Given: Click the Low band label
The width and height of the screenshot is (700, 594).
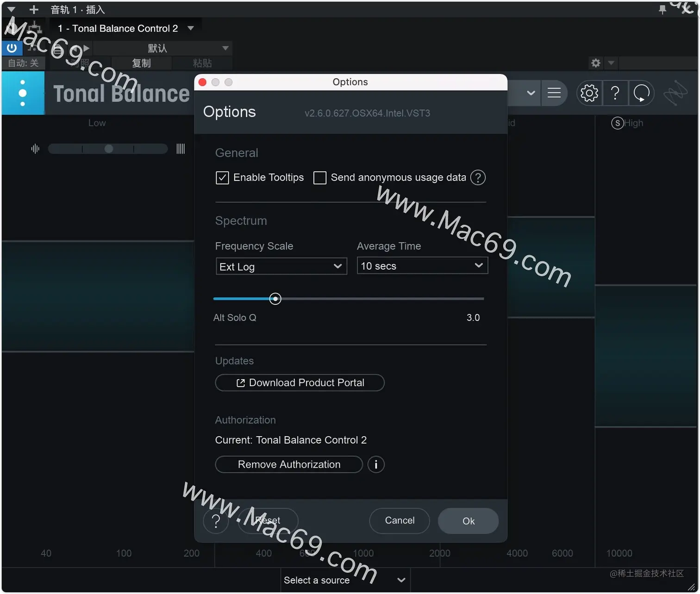Looking at the screenshot, I should click(97, 123).
